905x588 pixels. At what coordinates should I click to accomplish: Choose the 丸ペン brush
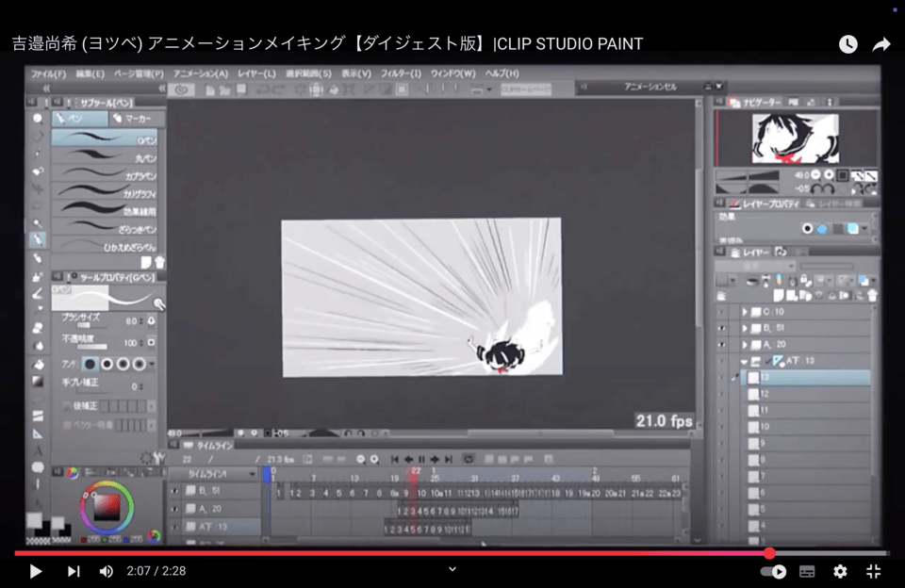(x=105, y=156)
